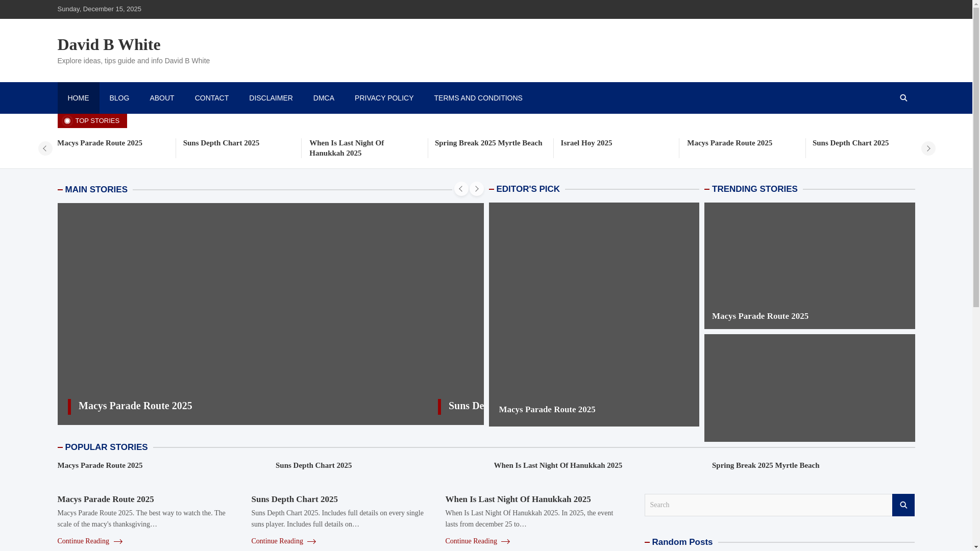Click the Top Stories next arrow

928,148
